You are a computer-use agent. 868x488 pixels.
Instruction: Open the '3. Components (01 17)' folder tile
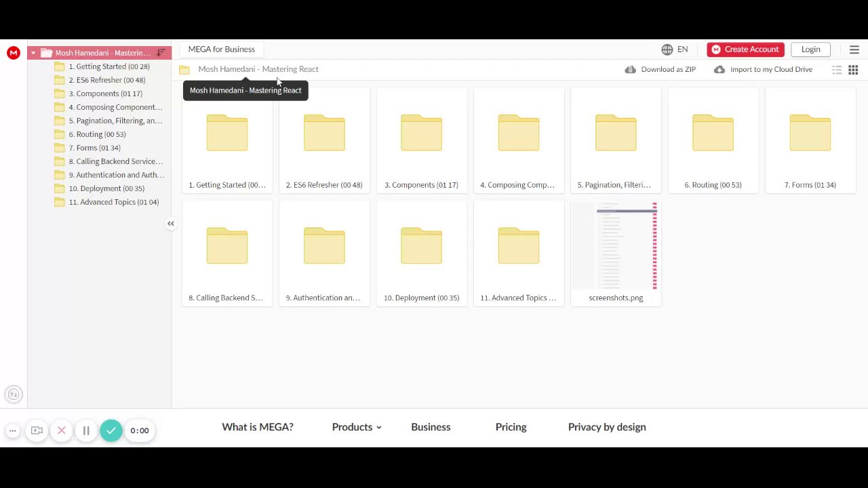(x=421, y=140)
